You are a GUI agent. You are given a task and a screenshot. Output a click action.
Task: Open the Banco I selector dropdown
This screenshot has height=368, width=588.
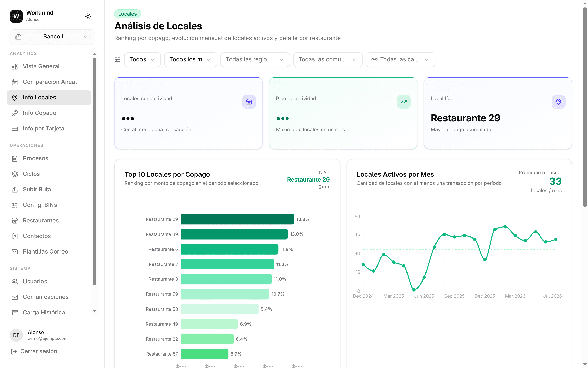[x=52, y=37]
